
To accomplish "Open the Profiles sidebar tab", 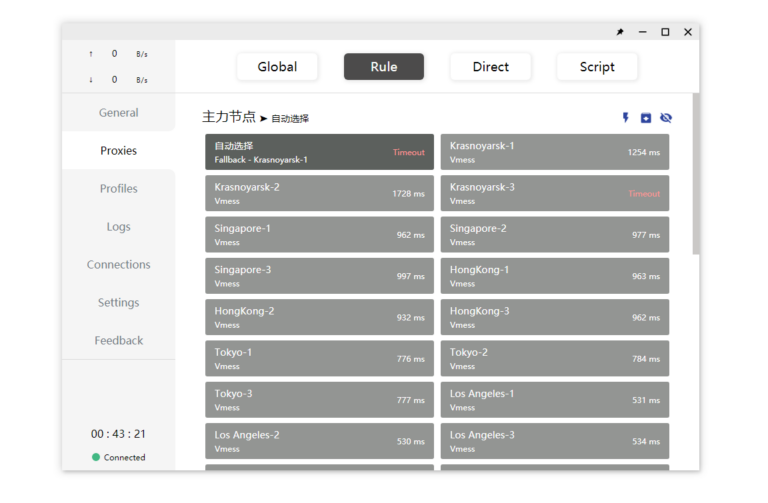I will tap(118, 189).
